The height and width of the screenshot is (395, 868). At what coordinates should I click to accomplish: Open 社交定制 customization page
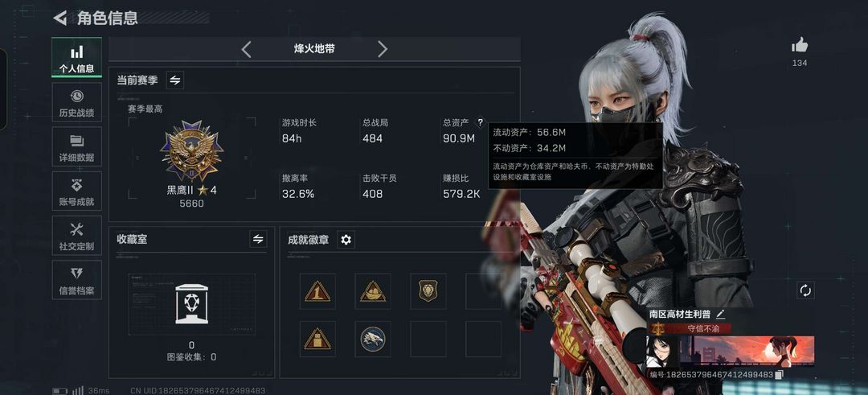click(77, 236)
